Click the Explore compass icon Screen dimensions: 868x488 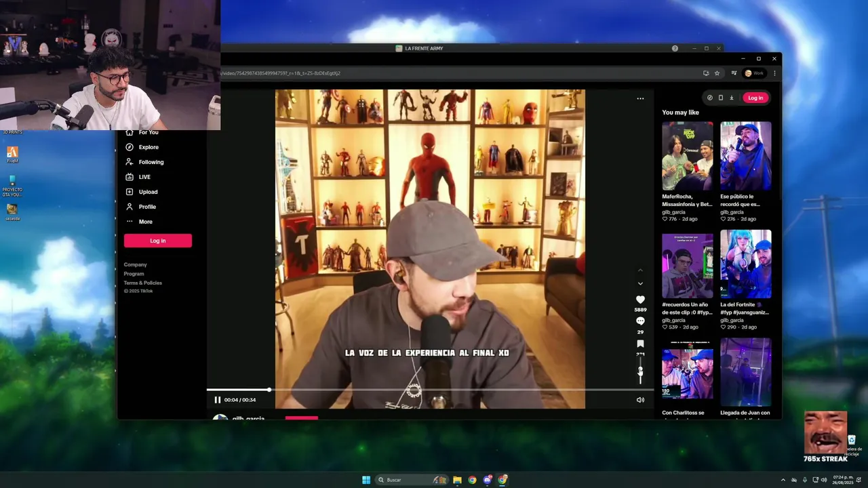[130, 147]
